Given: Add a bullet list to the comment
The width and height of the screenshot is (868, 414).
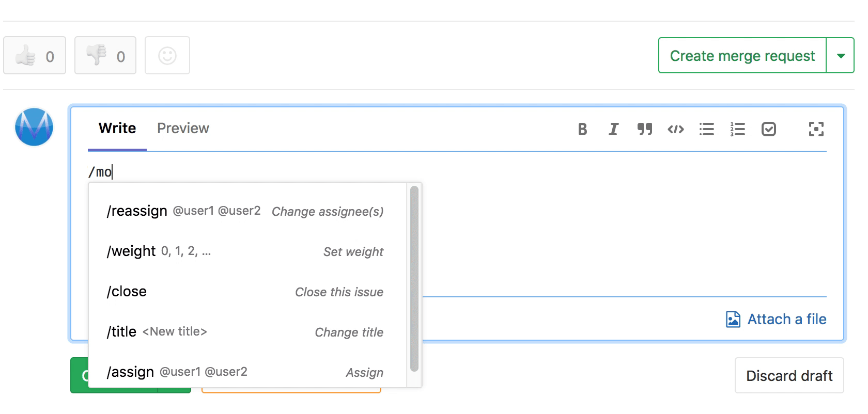Looking at the screenshot, I should tap(706, 129).
